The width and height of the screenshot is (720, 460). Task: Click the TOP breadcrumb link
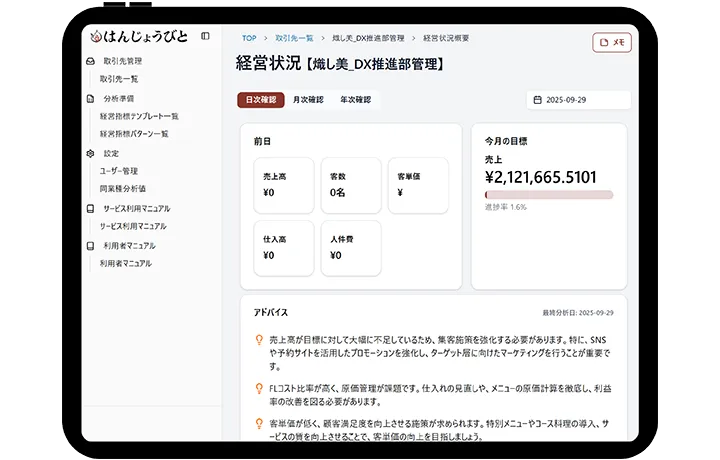(249, 38)
